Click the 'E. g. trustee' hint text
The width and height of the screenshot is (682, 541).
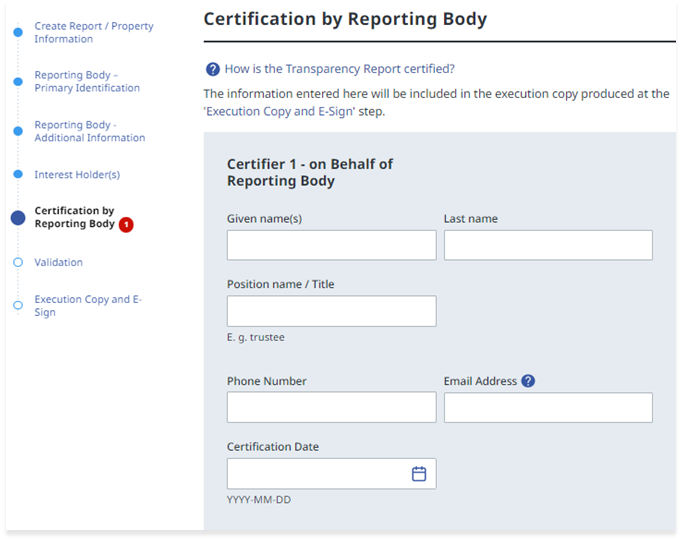[256, 337]
